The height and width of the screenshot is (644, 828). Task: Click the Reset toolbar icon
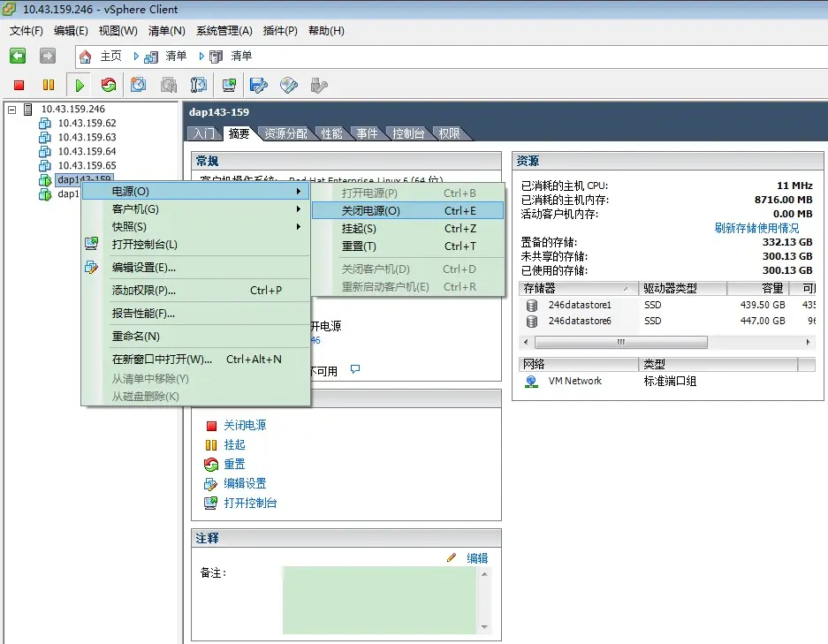pos(109,85)
